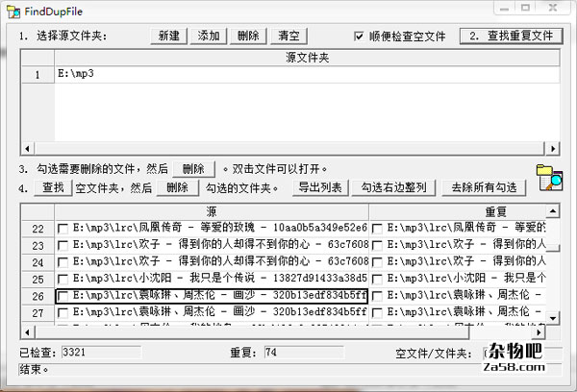
Task: Click results list scroll right arrow
Action: click(x=539, y=332)
